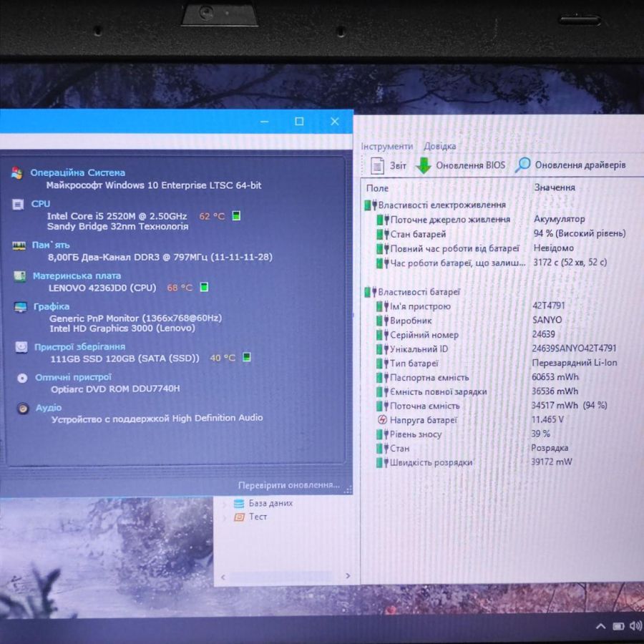Click the CPU 62 °C temperature indicator icon
The width and height of the screenshot is (644, 644).
236,215
